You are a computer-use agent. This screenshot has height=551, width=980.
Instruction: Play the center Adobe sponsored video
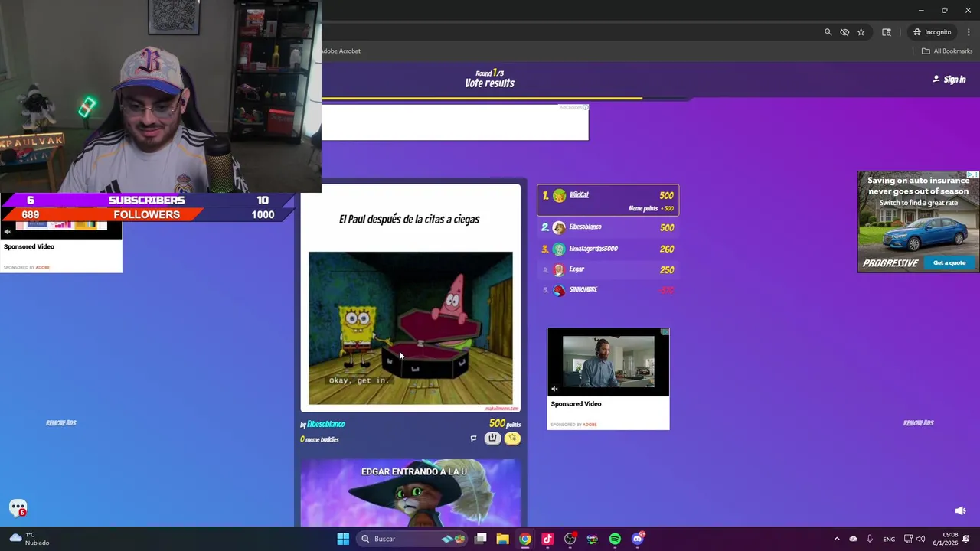[x=608, y=363]
